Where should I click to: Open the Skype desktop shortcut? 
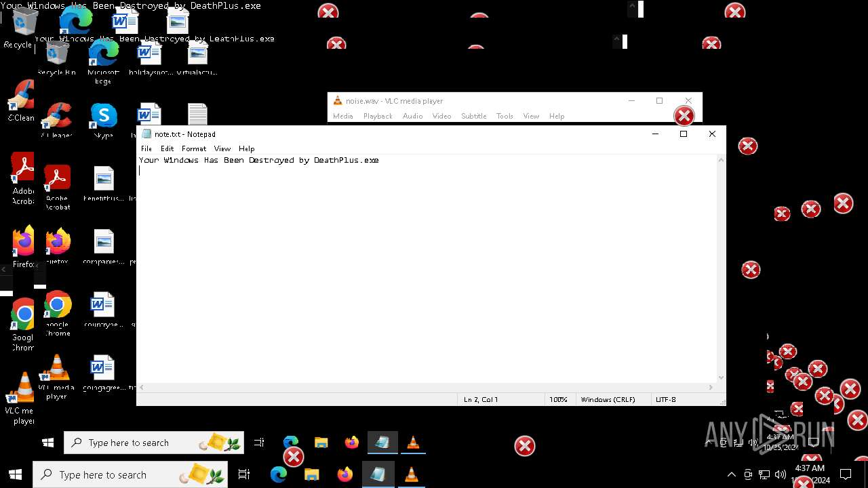[103, 121]
